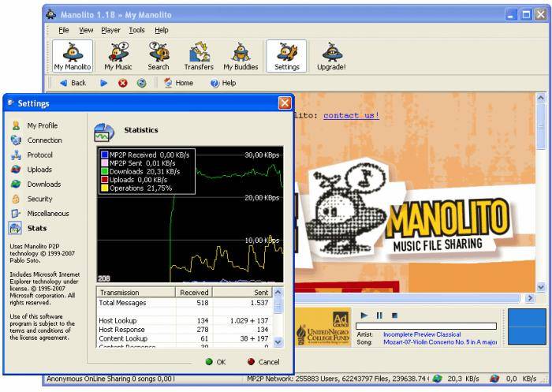This screenshot has height=392, width=552.
Task: Click the red stop loading icon
Action: tap(122, 83)
